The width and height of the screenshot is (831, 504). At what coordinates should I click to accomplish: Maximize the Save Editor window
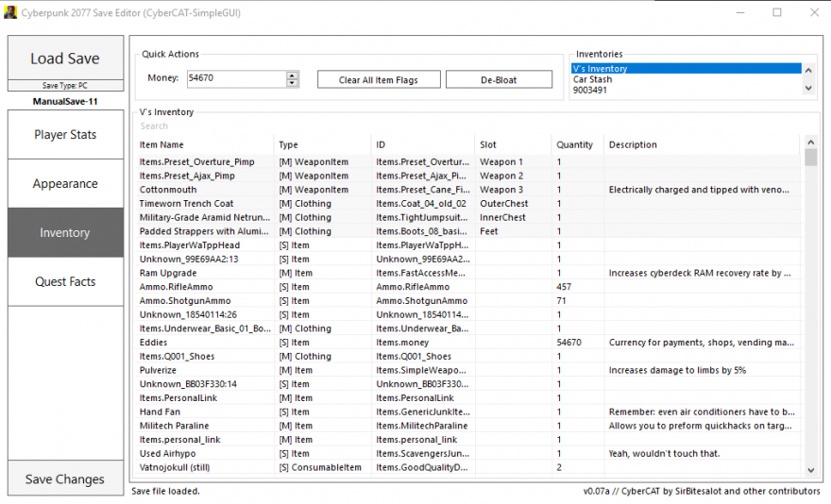pyautogui.click(x=777, y=12)
